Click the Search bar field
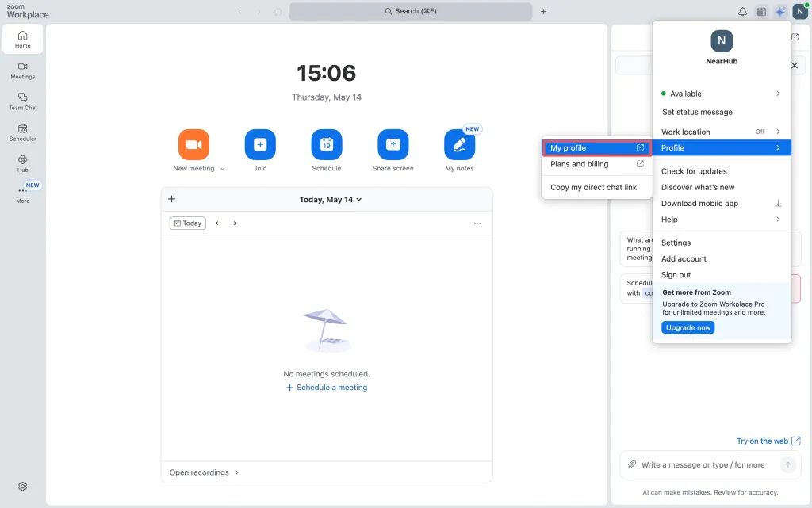 coord(410,11)
